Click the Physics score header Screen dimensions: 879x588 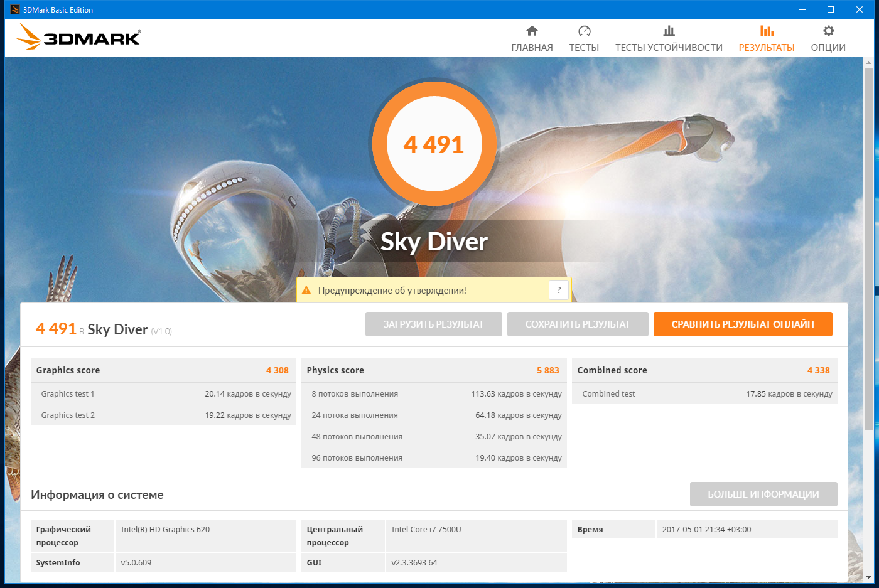(x=335, y=370)
